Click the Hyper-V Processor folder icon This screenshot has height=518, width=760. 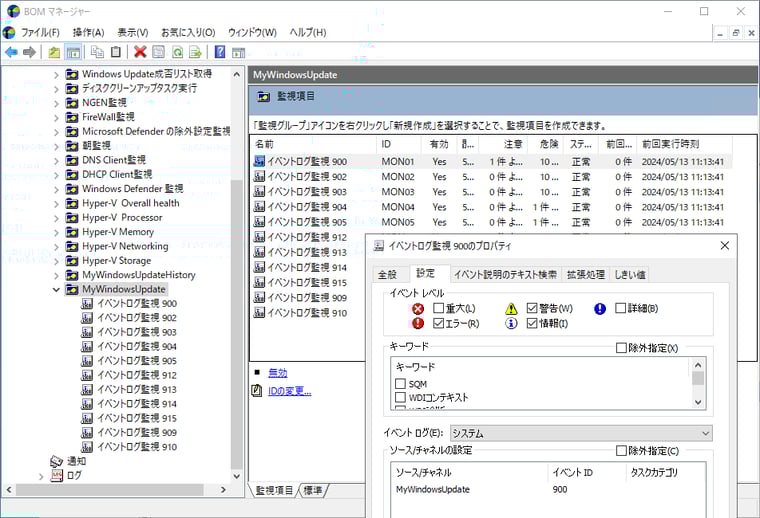click(x=72, y=218)
